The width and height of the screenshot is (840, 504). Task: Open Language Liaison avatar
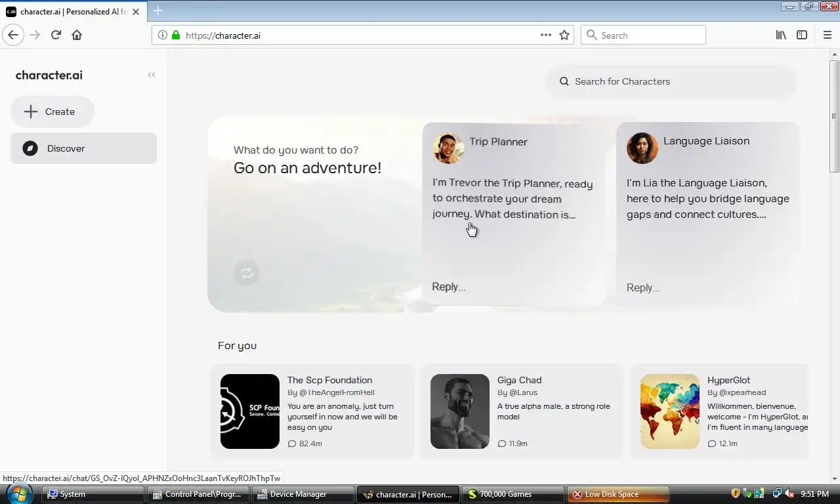coord(642,148)
